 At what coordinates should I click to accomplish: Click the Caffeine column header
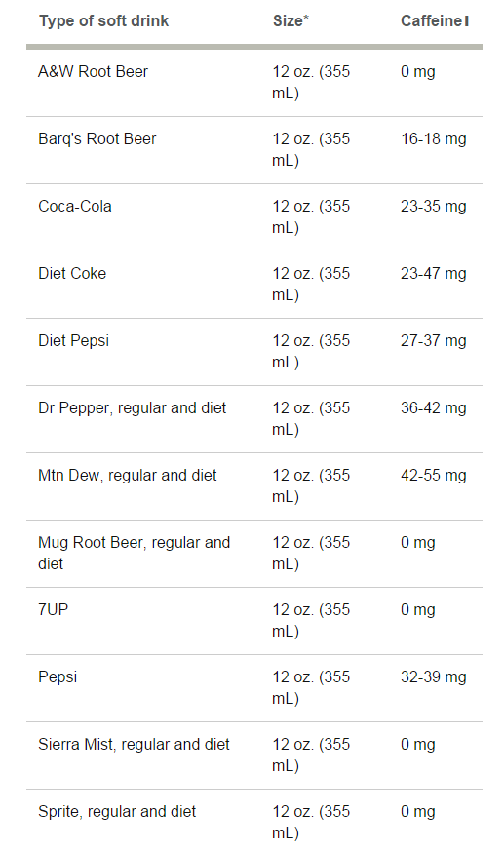[435, 20]
